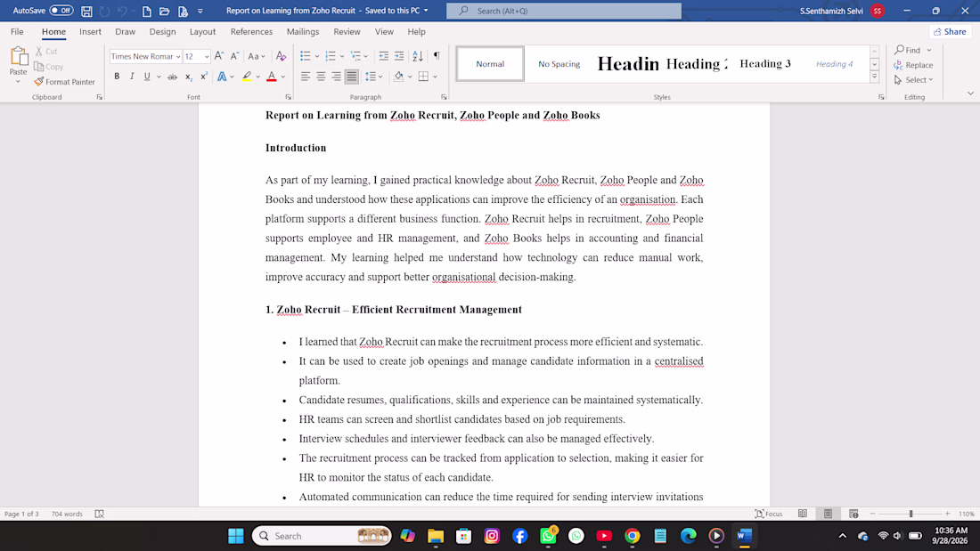Toggle justified text alignment
Screen dimensions: 980x551
352,77
